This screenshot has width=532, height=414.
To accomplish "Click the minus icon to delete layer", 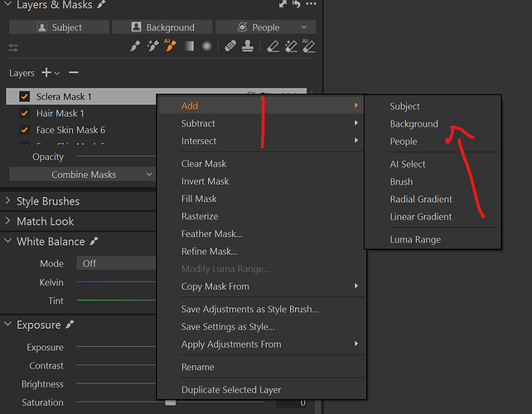I will click(74, 73).
